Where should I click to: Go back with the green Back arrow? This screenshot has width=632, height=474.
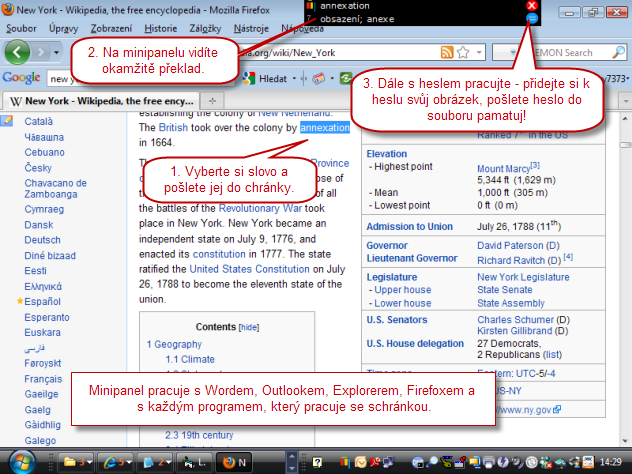[17, 52]
